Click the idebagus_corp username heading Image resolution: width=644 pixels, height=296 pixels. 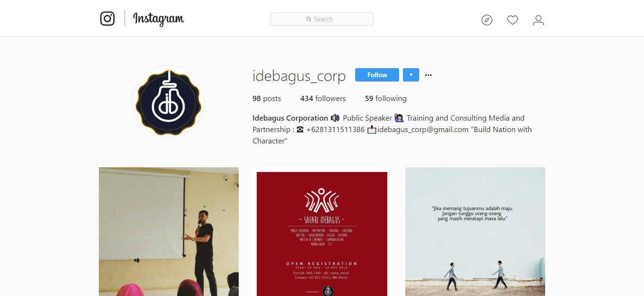pyautogui.click(x=299, y=76)
